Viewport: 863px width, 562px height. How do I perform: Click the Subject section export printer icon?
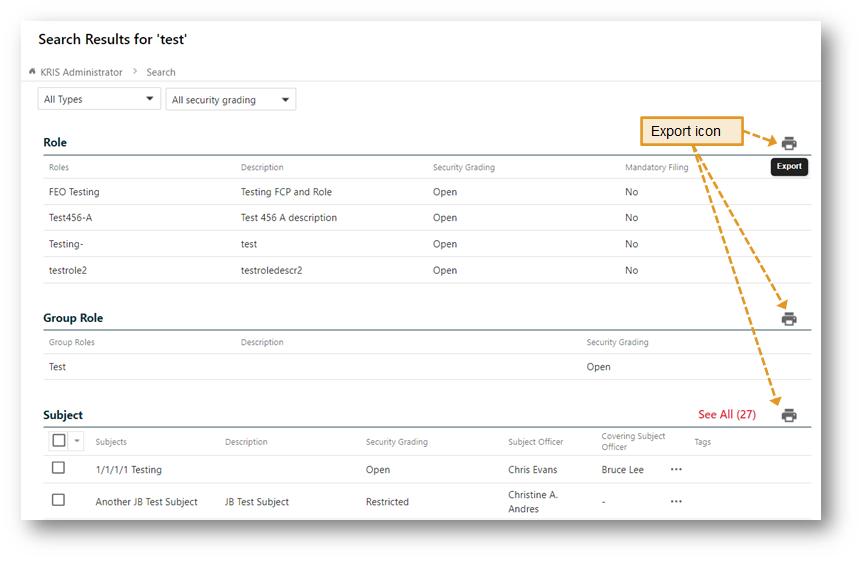point(789,415)
